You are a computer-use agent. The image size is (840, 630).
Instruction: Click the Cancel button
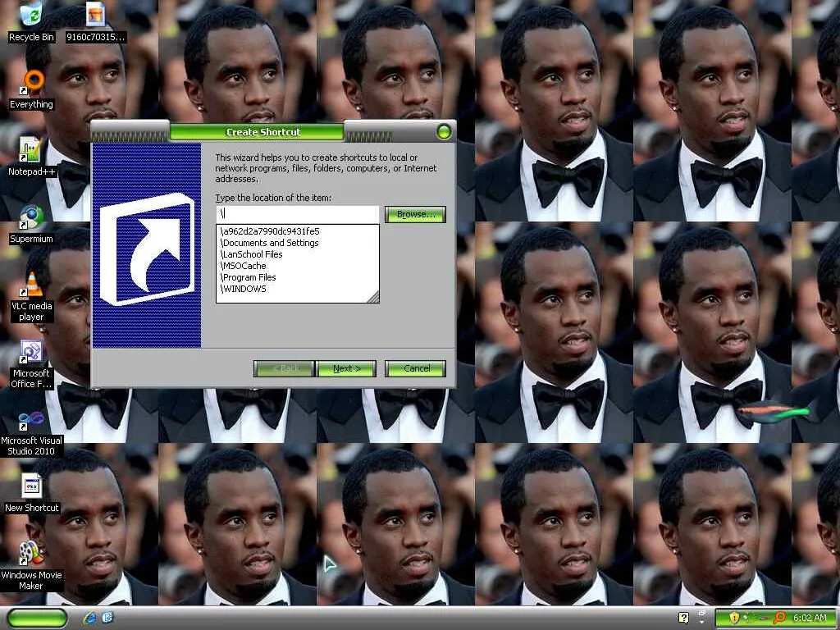[x=415, y=368]
